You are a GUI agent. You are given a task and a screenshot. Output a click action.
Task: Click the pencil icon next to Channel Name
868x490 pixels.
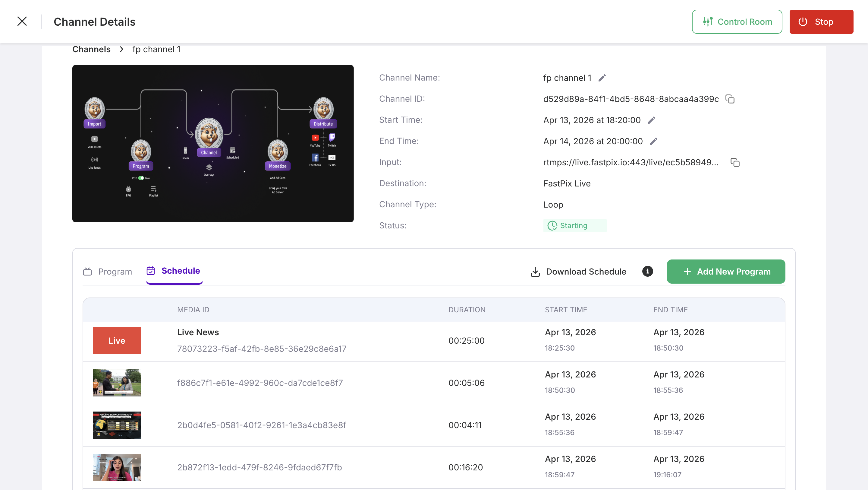click(x=602, y=78)
